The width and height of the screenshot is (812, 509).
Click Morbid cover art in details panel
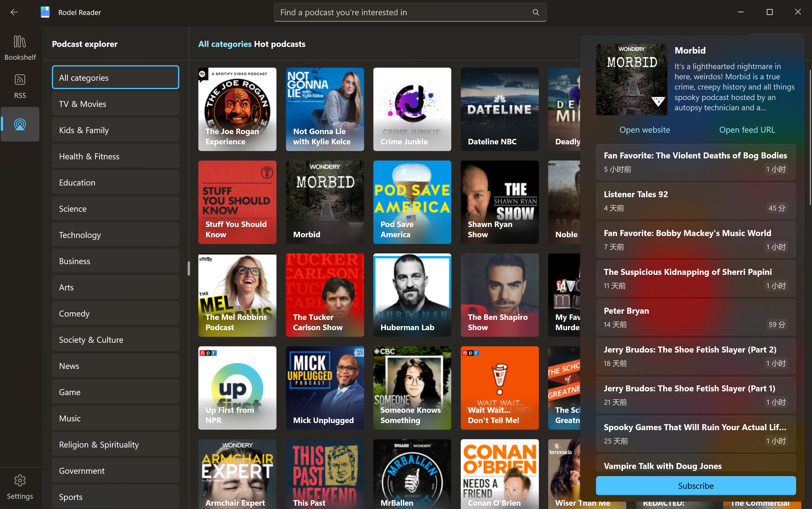(631, 80)
